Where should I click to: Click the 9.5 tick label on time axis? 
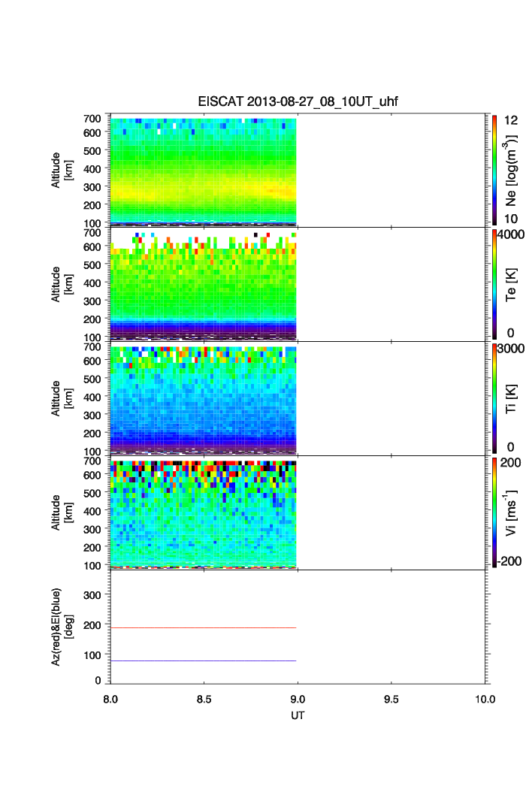click(392, 699)
